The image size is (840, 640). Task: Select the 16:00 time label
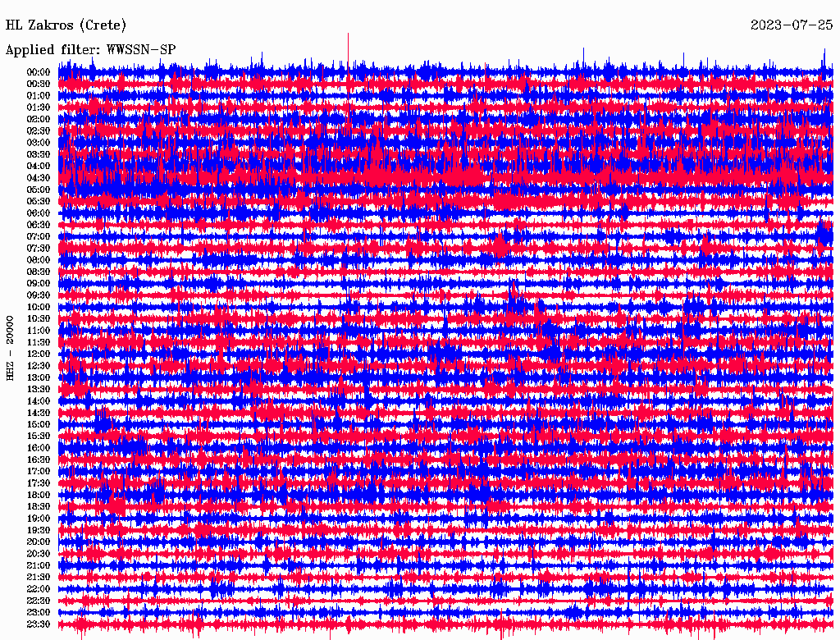pos(39,448)
